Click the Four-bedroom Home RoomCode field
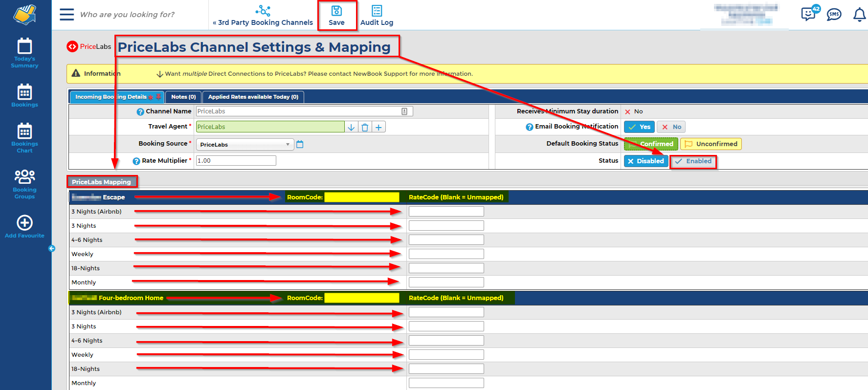Screen dimensions: 868x390 (362, 298)
